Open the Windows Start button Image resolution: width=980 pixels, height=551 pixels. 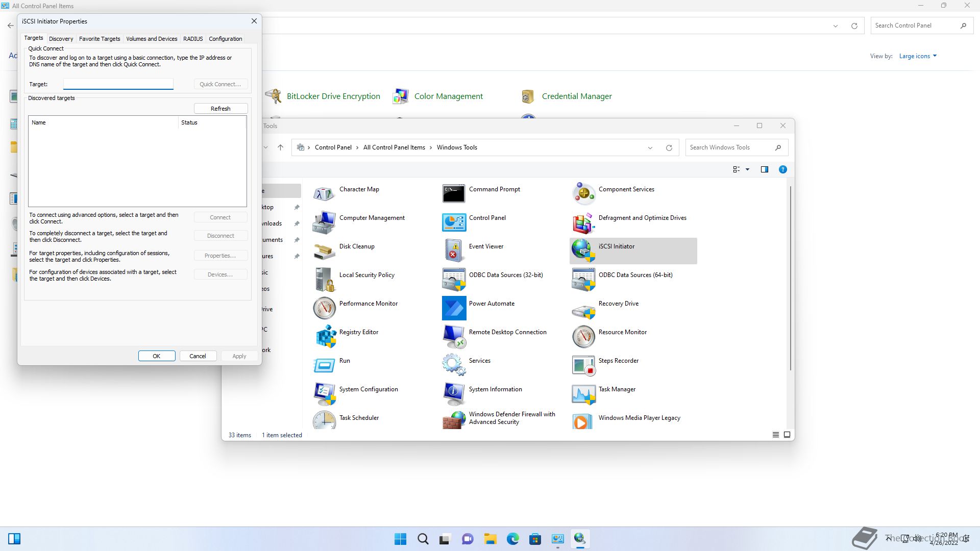pyautogui.click(x=401, y=539)
